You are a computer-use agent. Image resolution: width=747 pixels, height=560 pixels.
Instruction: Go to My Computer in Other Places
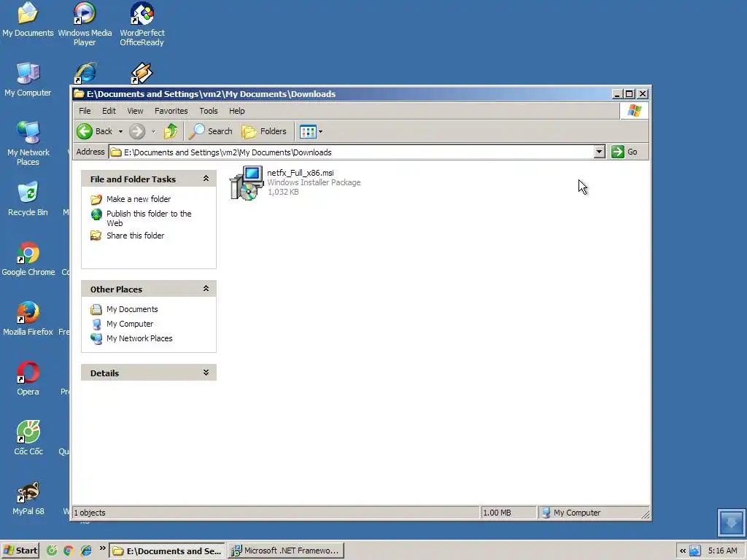click(130, 324)
